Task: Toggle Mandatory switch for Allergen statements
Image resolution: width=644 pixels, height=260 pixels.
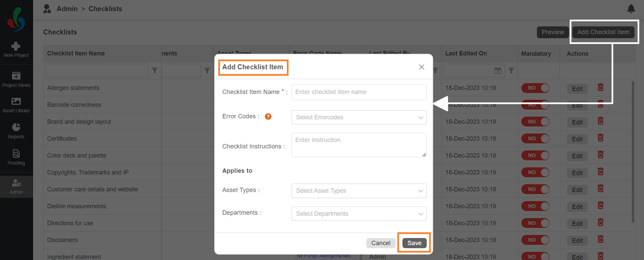Action: click(535, 88)
